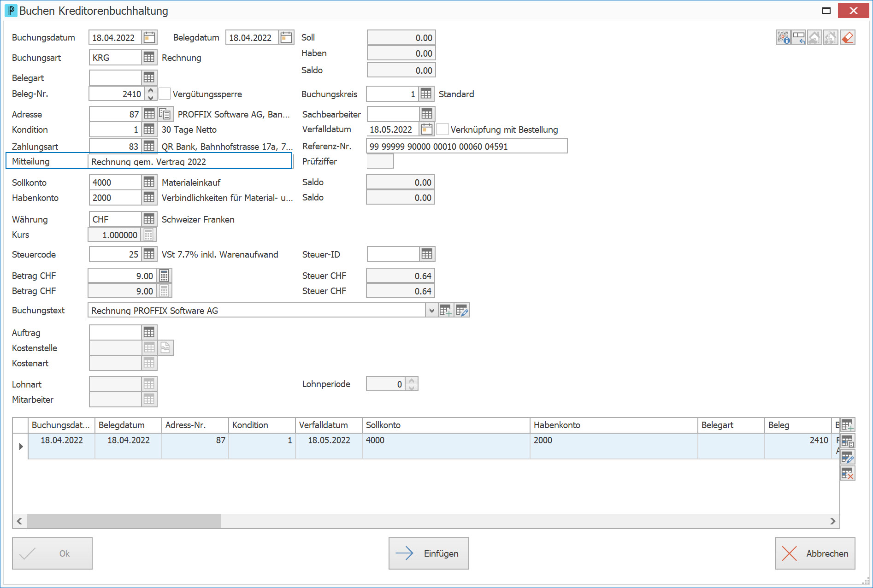The height and width of the screenshot is (588, 873).
Task: Increase Beleg-Nr. with up spinner
Action: click(151, 90)
